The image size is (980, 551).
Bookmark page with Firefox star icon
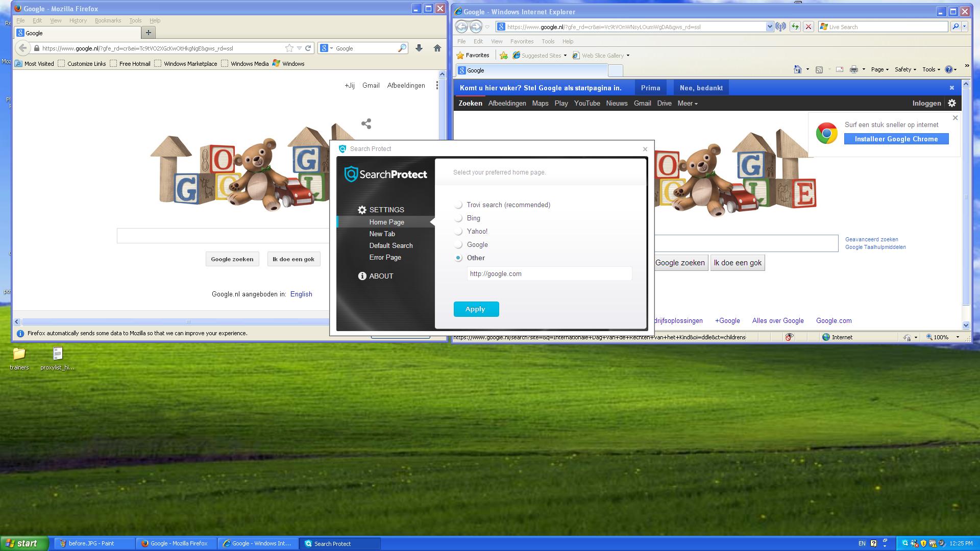289,48
